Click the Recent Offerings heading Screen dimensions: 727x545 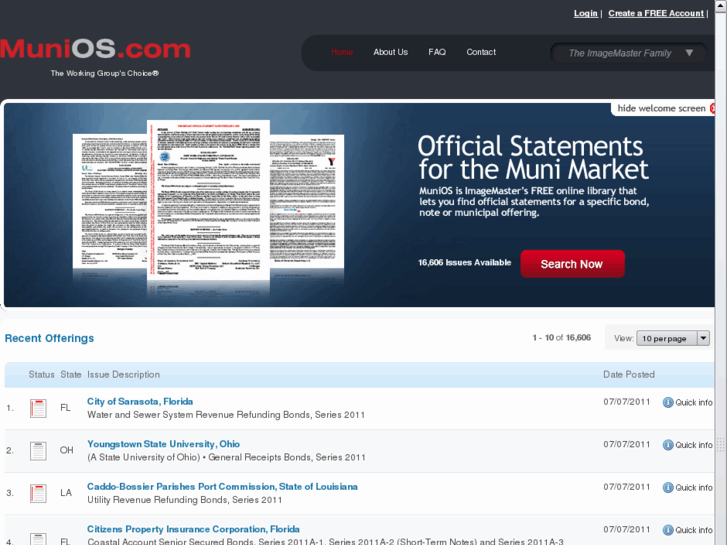coord(49,338)
